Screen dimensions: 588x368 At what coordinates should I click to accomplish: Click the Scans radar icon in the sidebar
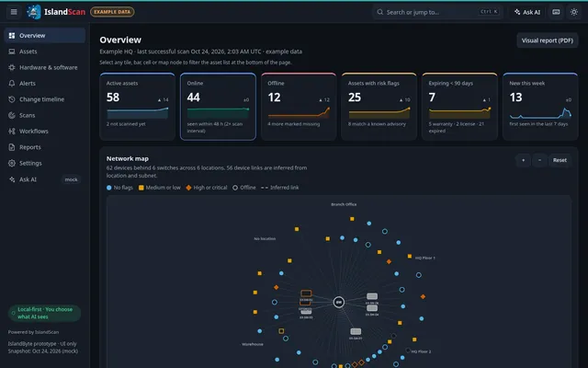point(12,115)
